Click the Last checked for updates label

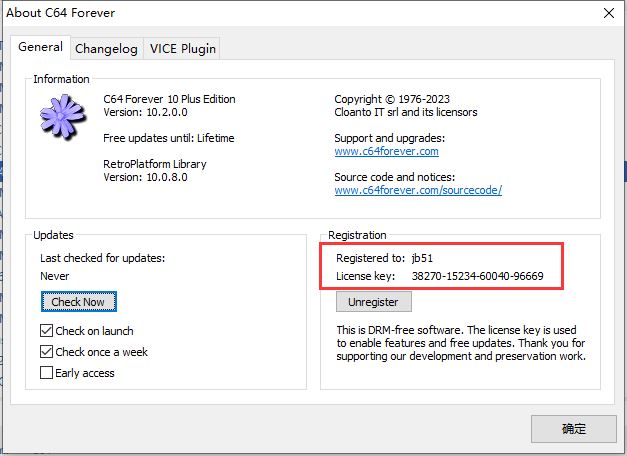[x=102, y=258]
